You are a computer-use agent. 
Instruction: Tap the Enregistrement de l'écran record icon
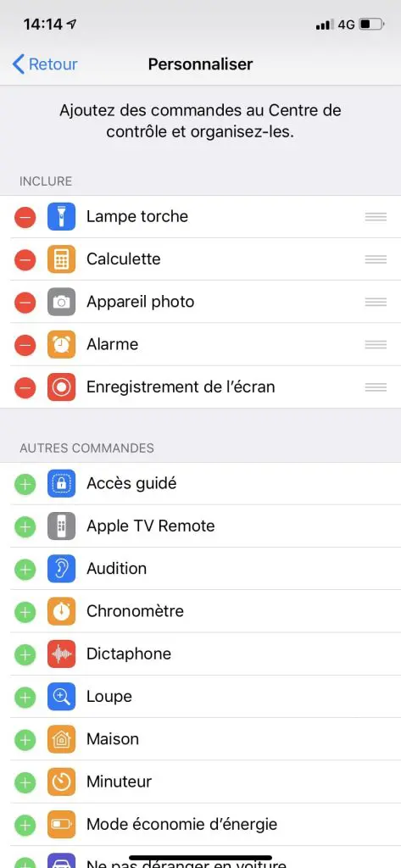(61, 387)
